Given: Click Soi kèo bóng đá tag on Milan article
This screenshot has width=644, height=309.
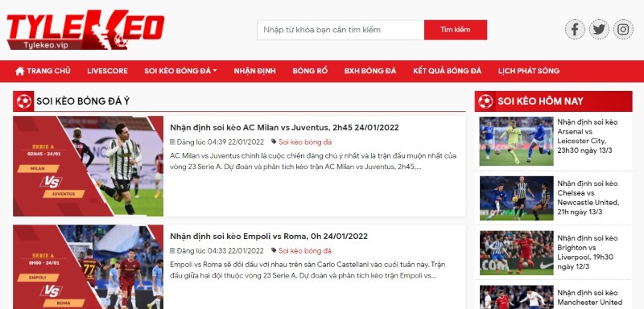Looking at the screenshot, I should pyautogui.click(x=305, y=142).
